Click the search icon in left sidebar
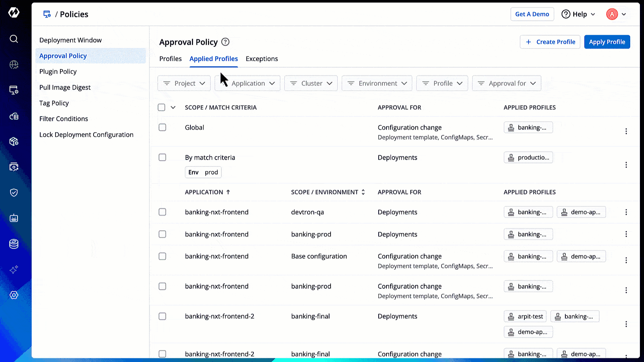The height and width of the screenshot is (362, 644). tap(14, 39)
